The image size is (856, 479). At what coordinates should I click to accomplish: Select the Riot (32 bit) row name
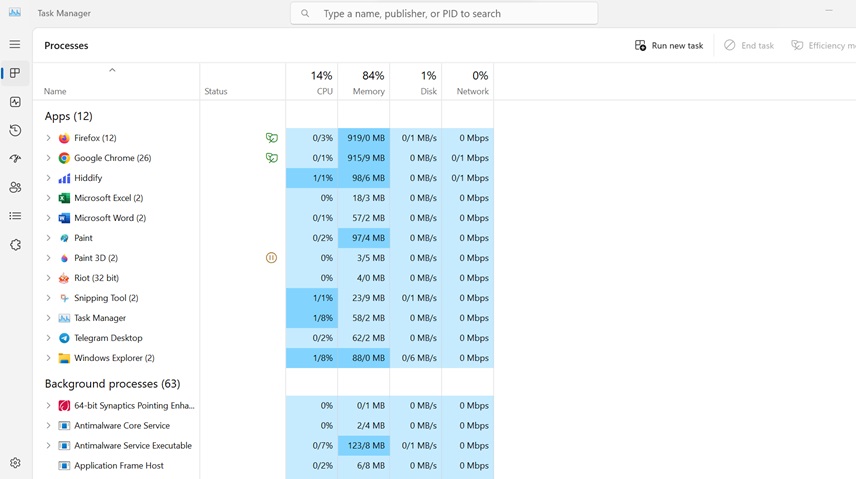(x=97, y=278)
